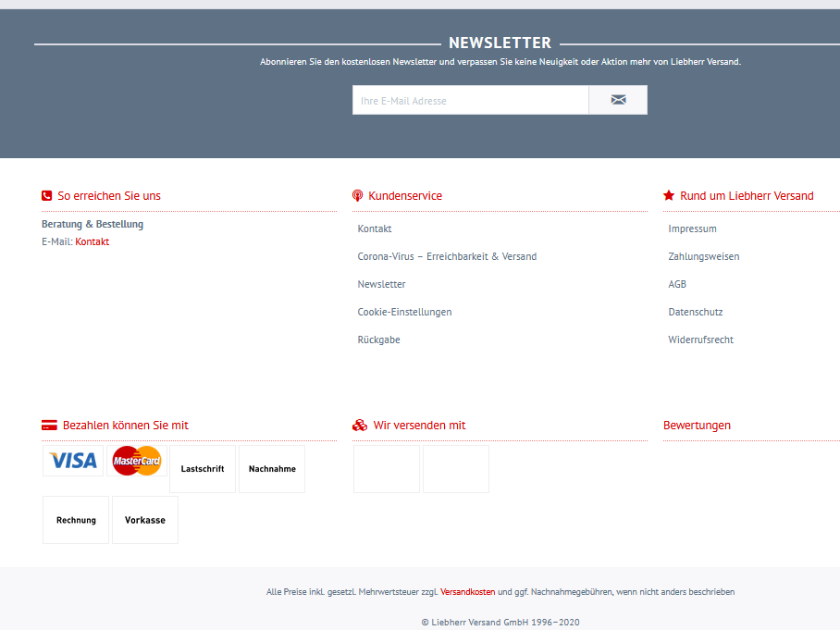Choose the Lastschrift payment tile

click(x=203, y=469)
